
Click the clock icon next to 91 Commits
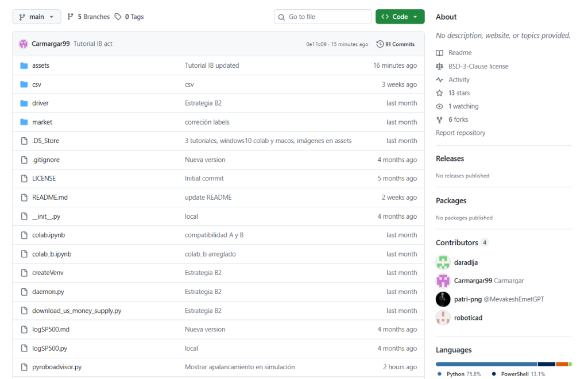(x=380, y=44)
